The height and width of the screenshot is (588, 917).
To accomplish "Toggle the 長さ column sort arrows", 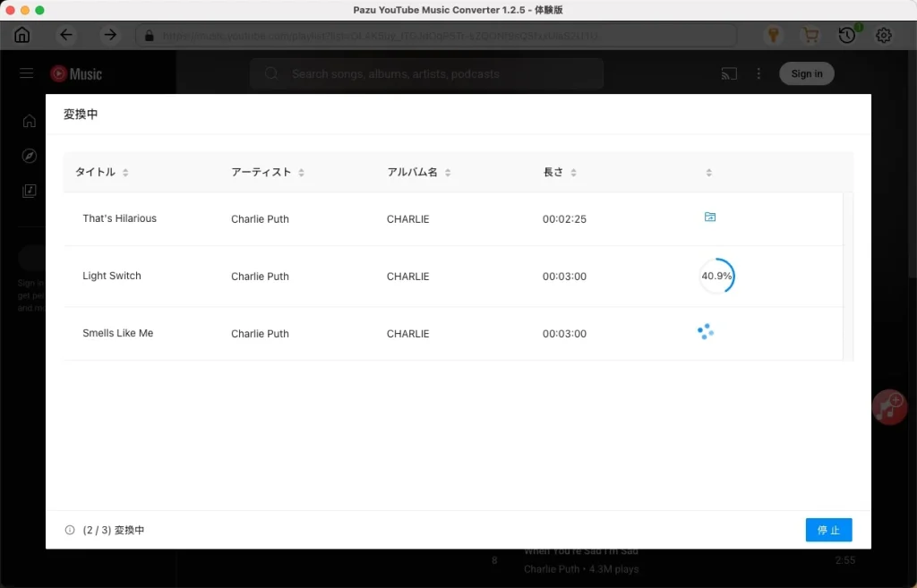I will point(573,172).
